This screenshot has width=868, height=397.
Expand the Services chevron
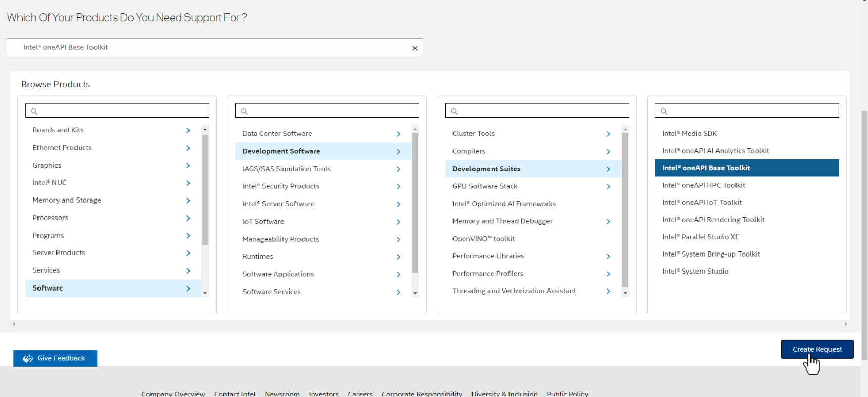coord(188,270)
